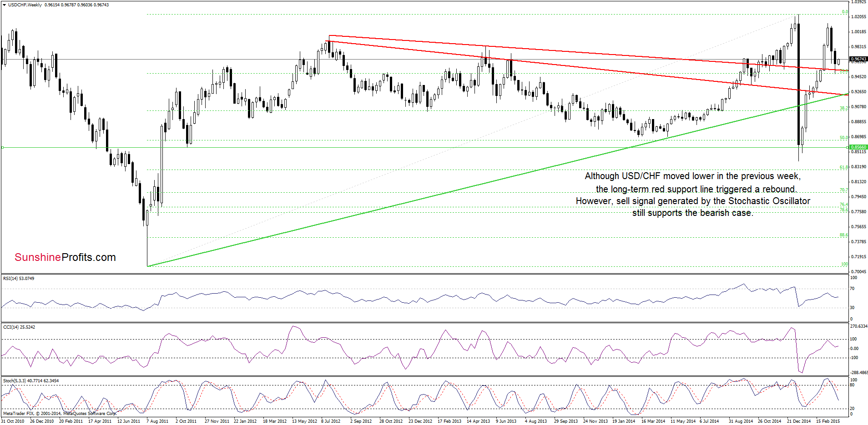This screenshot has width=868, height=425.
Task: Click the Stoch(5,3,3) indicator label
Action: point(31,381)
